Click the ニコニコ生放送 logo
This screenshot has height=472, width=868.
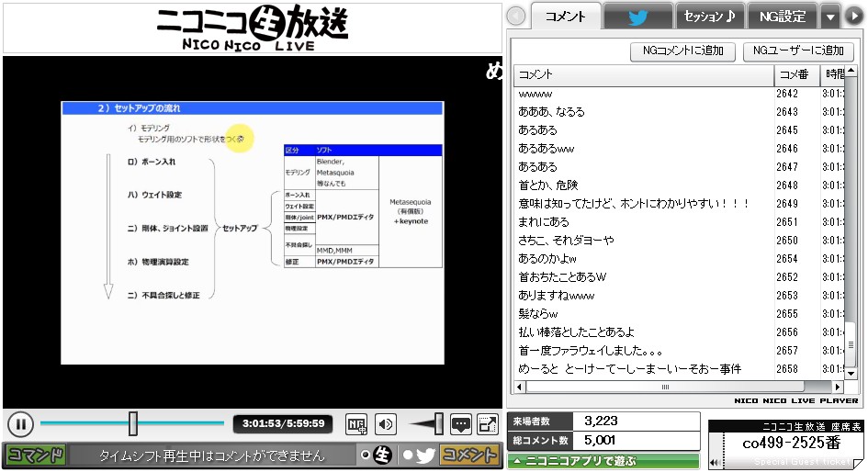(x=252, y=28)
